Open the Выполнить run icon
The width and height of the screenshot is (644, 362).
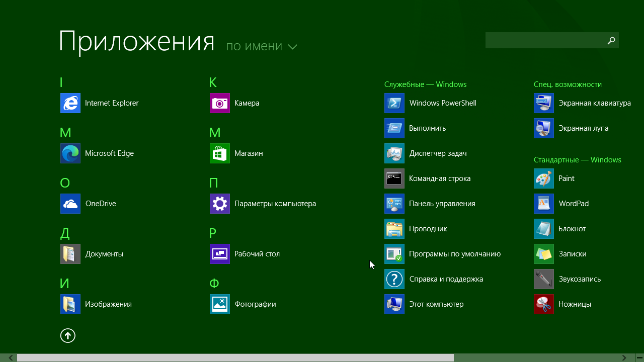click(394, 128)
